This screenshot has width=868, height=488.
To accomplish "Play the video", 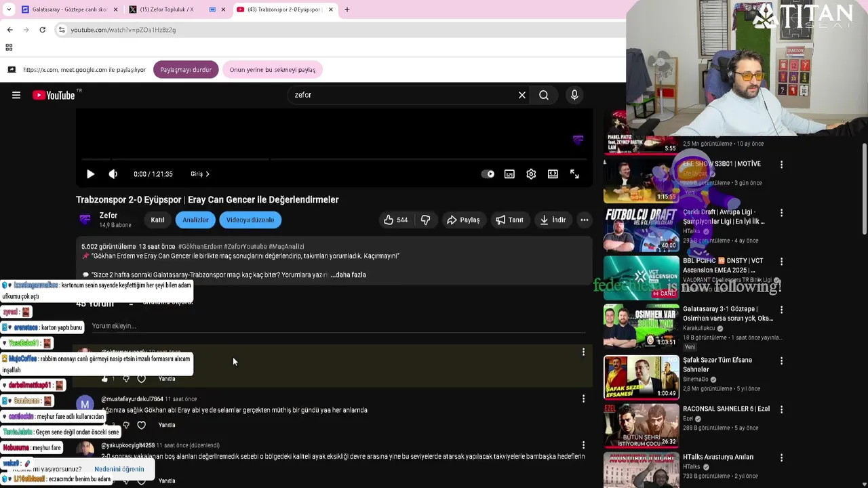I will pos(90,174).
